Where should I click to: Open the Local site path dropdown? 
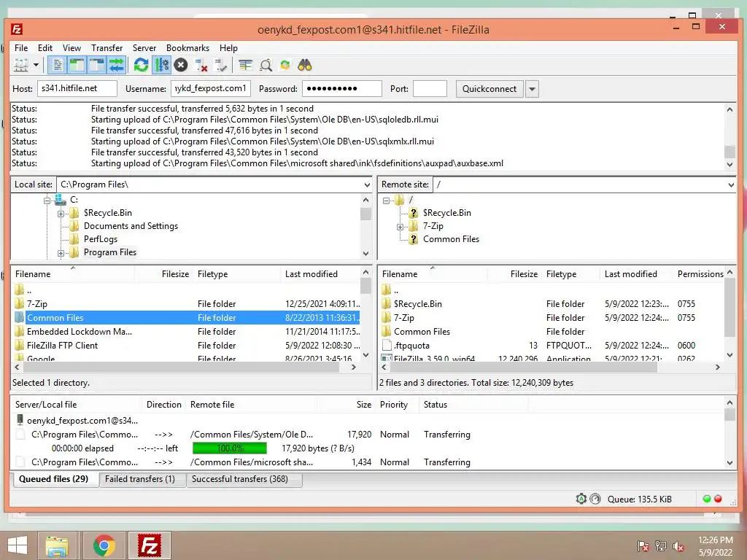click(x=367, y=184)
